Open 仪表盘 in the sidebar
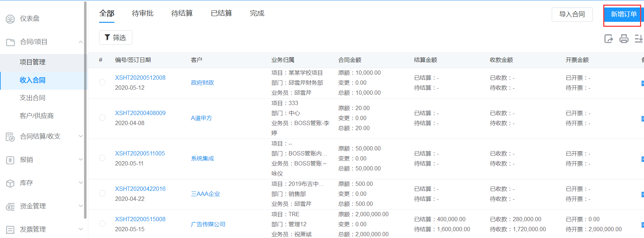The image size is (644, 238). [30, 19]
